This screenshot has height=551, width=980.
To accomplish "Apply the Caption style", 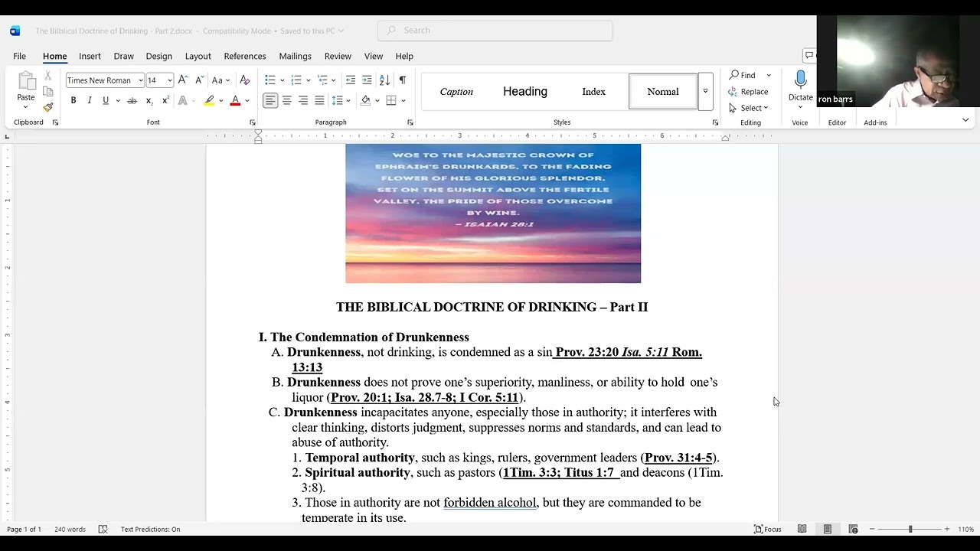I will (456, 91).
